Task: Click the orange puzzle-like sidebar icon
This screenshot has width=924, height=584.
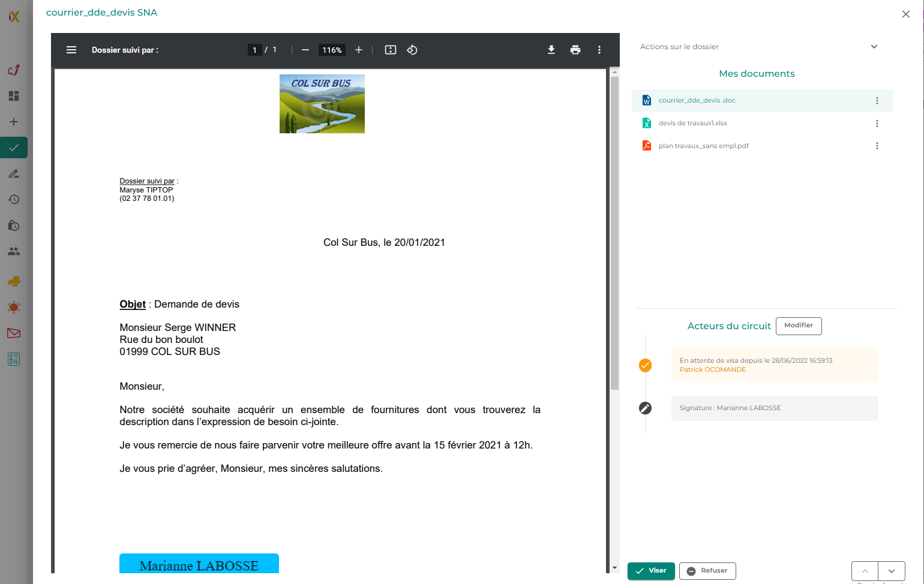Action: 14,281
